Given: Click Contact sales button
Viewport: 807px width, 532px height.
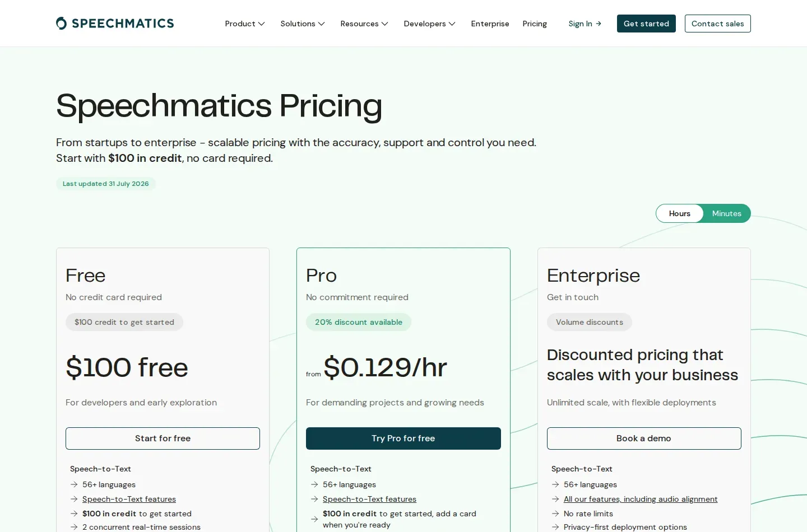Looking at the screenshot, I should [x=717, y=24].
